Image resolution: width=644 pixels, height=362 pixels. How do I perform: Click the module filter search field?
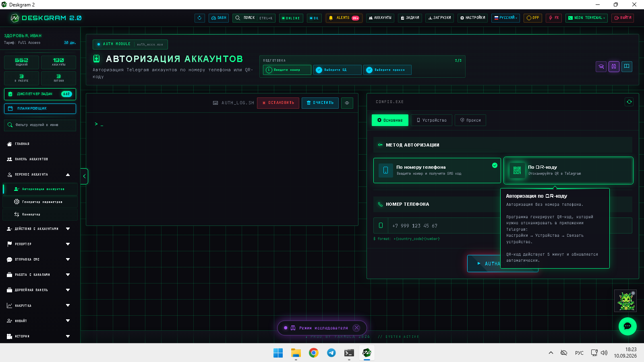[x=40, y=125]
